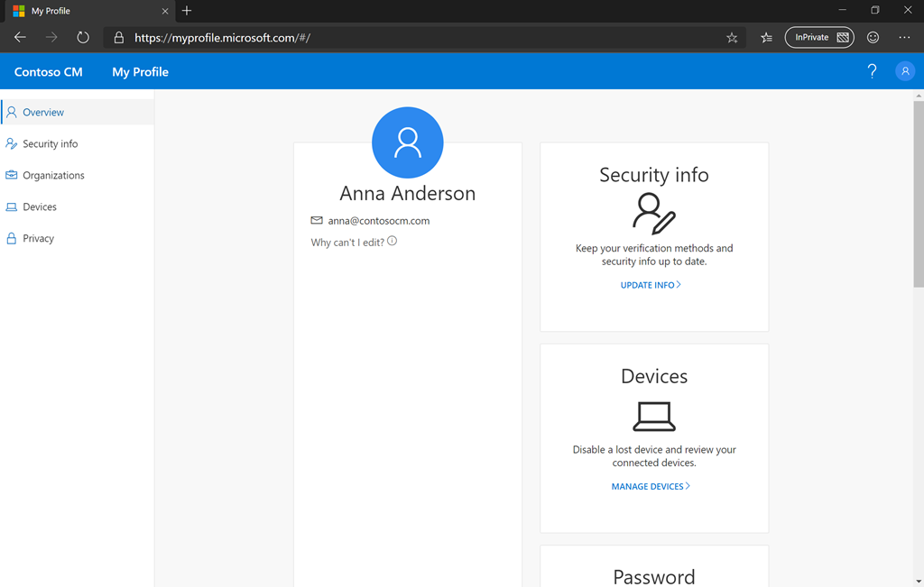Open a new browser tab

187,11
